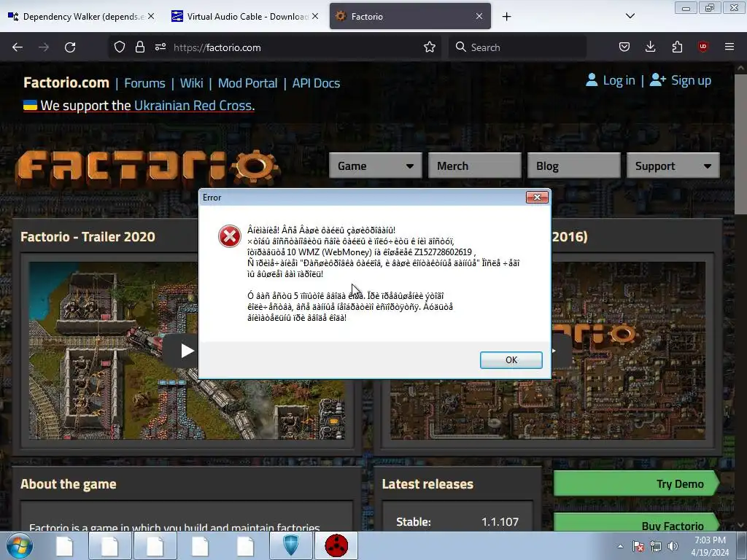Open the Wiki link

[x=192, y=83]
